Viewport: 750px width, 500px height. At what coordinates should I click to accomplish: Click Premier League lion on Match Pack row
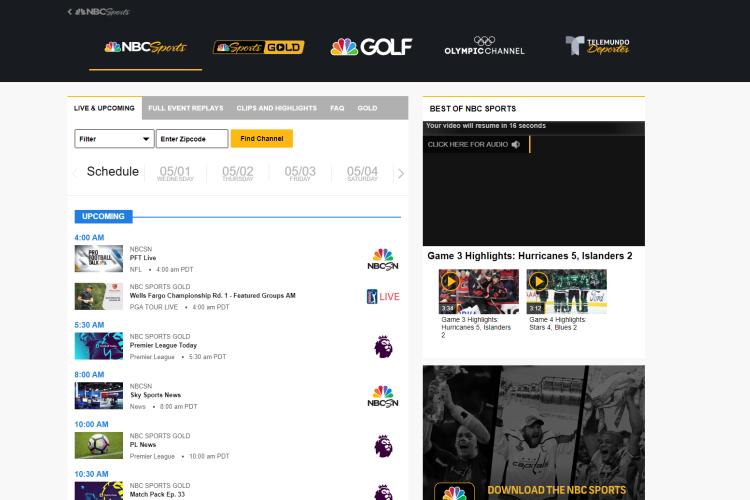[383, 492]
